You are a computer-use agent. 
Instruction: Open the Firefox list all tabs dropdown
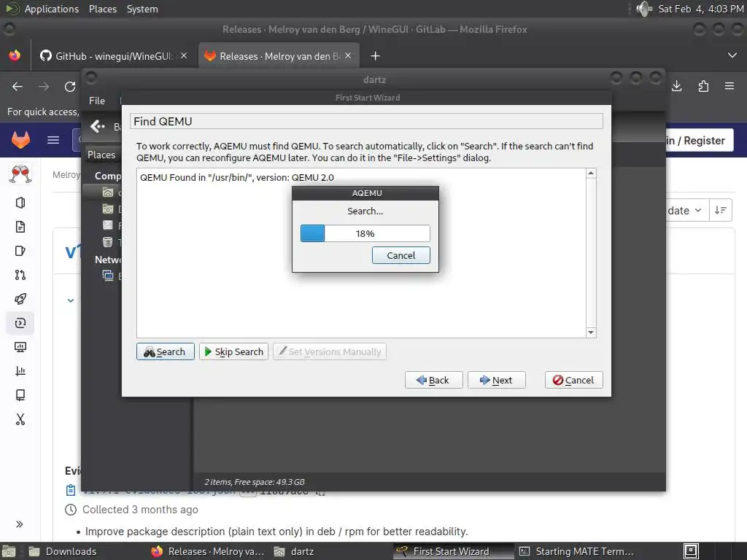(732, 55)
